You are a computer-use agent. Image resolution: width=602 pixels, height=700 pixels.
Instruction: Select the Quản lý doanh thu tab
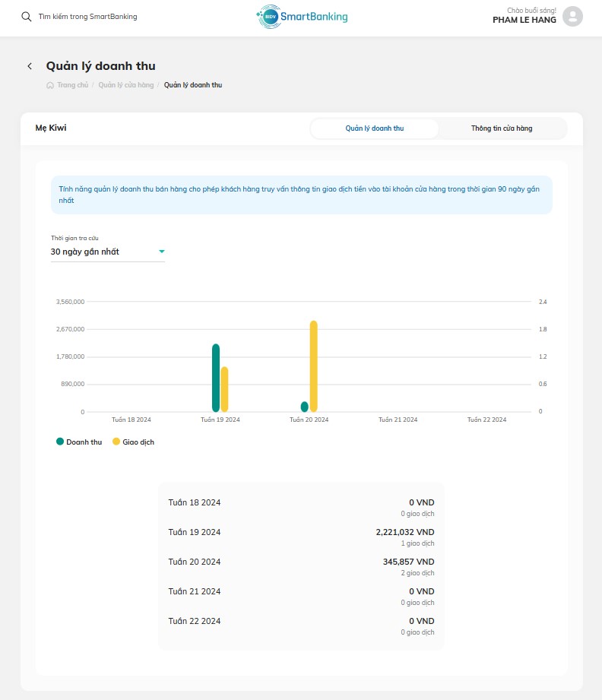click(x=374, y=128)
